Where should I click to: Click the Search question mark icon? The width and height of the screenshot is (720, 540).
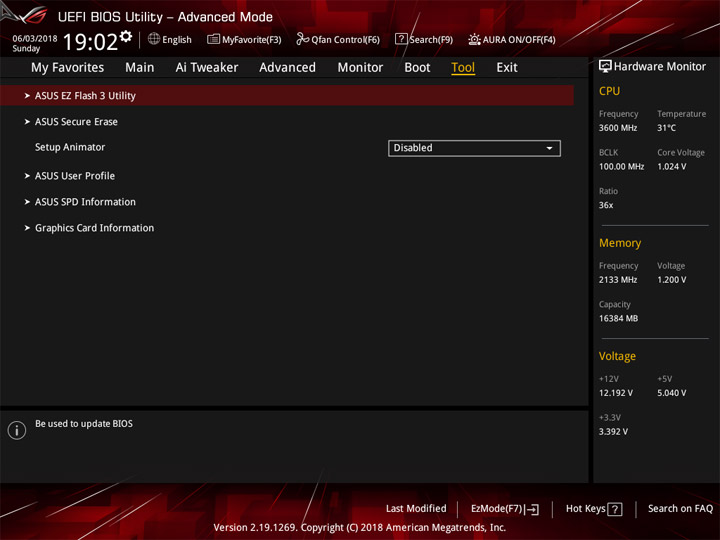401,39
